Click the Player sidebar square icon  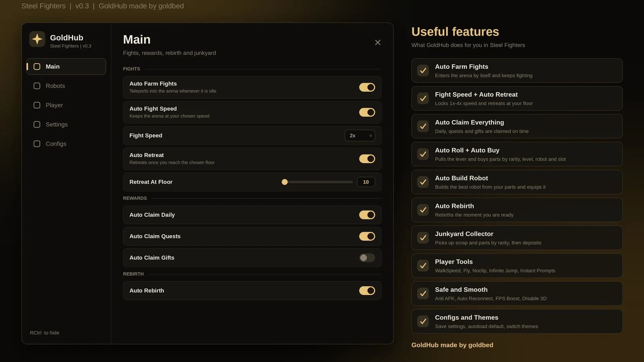coord(37,105)
